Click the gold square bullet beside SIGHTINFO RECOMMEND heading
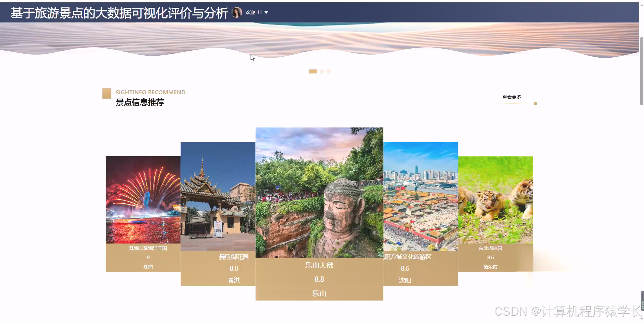This screenshot has height=322, width=644. (106, 93)
